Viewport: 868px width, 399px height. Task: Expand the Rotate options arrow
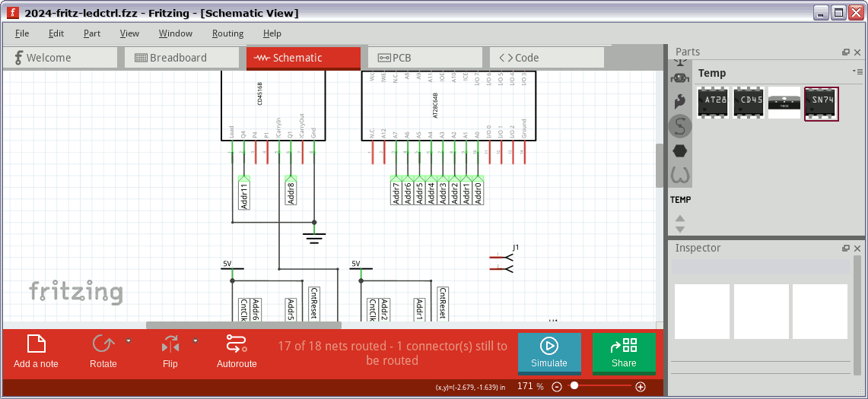click(x=129, y=341)
